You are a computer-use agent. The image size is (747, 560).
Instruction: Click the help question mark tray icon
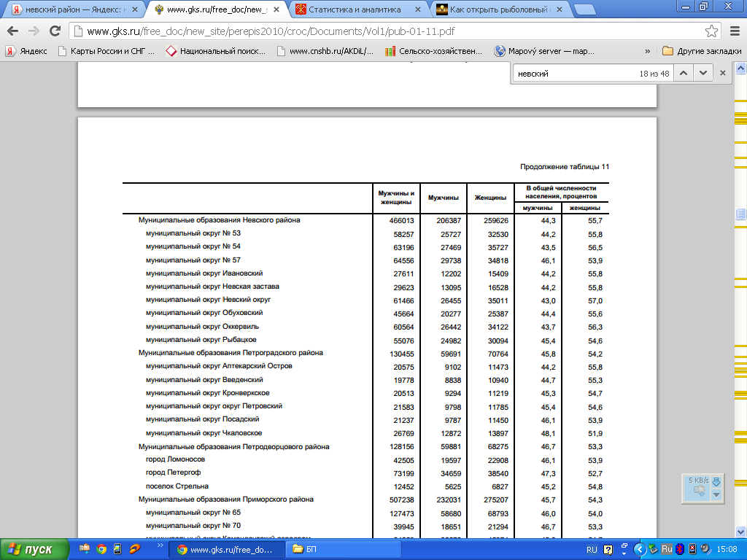click(608, 550)
